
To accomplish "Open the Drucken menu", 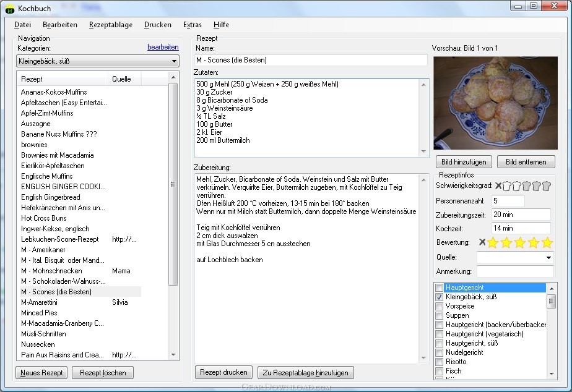I will coord(158,25).
